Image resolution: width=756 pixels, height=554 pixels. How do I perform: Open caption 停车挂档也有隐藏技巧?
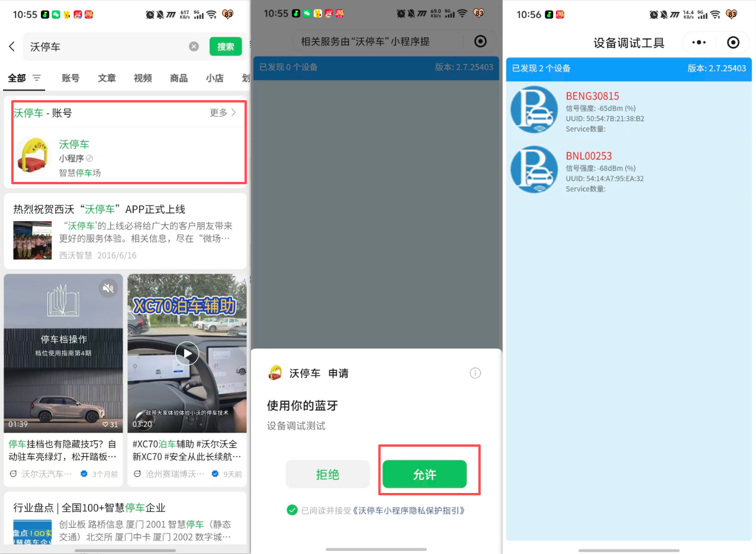pyautogui.click(x=63, y=450)
